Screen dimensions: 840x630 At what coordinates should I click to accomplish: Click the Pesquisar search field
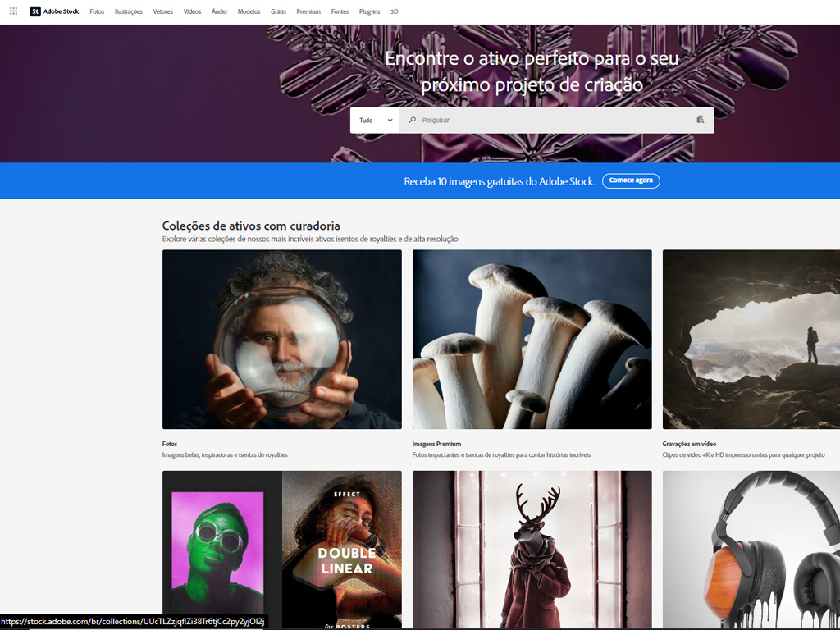550,120
